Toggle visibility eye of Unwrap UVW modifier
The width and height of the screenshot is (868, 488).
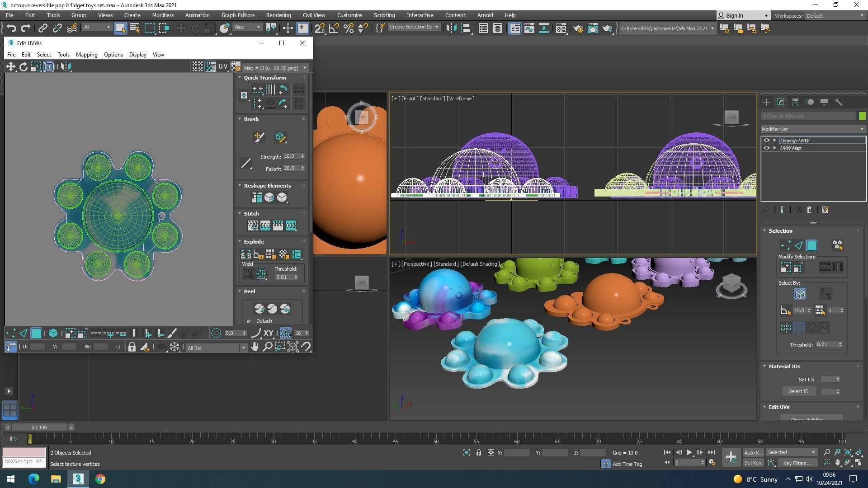click(x=766, y=141)
